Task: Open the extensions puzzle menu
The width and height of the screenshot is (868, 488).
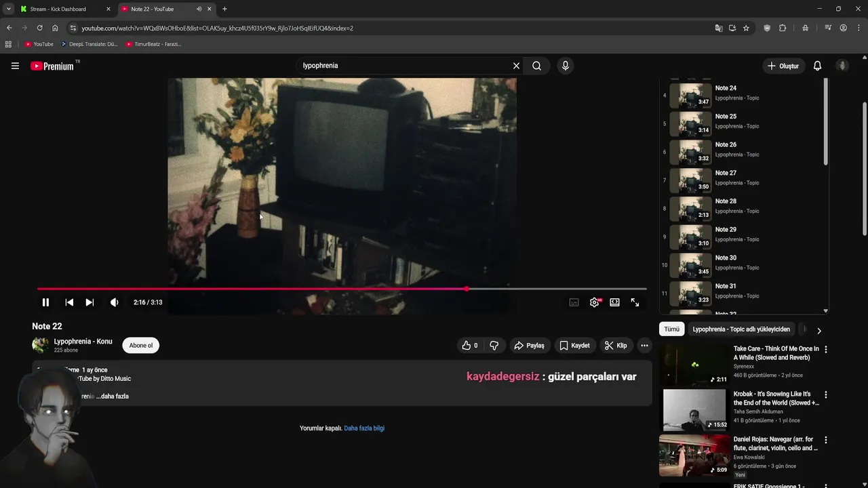Action: (x=783, y=28)
